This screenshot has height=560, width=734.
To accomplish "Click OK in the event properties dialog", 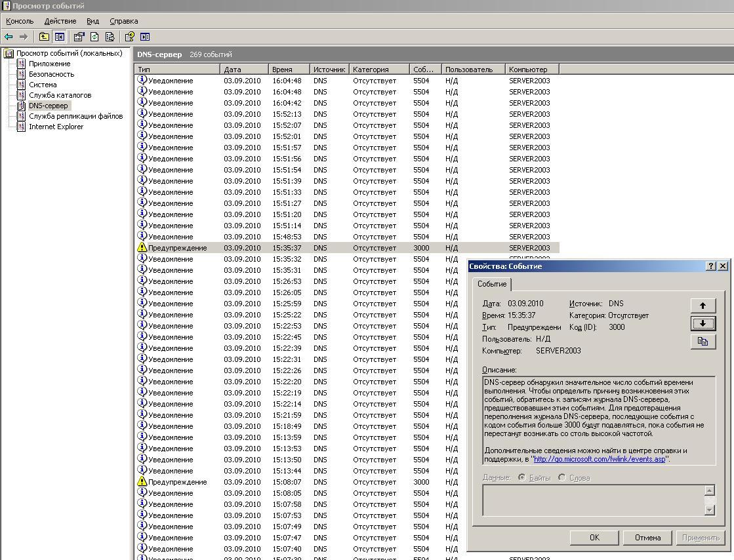I will click(x=594, y=538).
